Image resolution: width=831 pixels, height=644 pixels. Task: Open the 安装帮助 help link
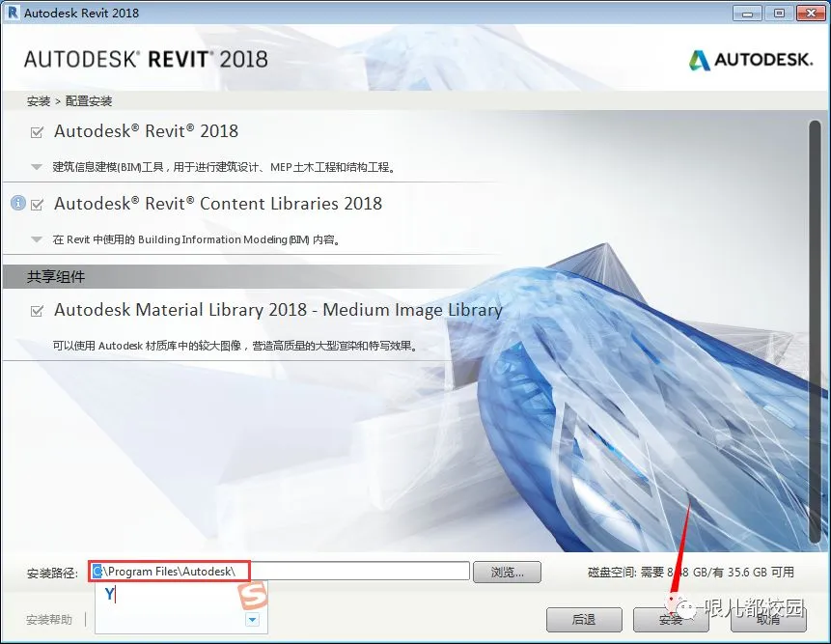pos(49,619)
